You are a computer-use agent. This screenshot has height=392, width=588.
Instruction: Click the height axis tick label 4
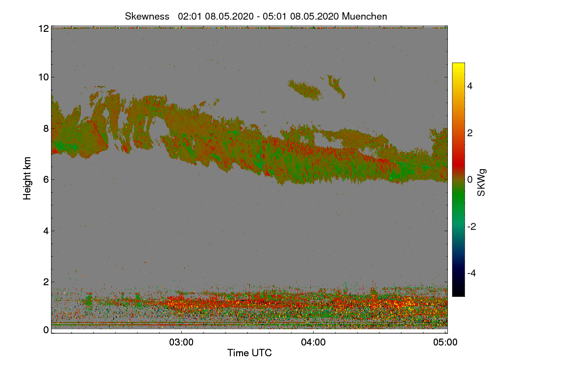coord(46,230)
